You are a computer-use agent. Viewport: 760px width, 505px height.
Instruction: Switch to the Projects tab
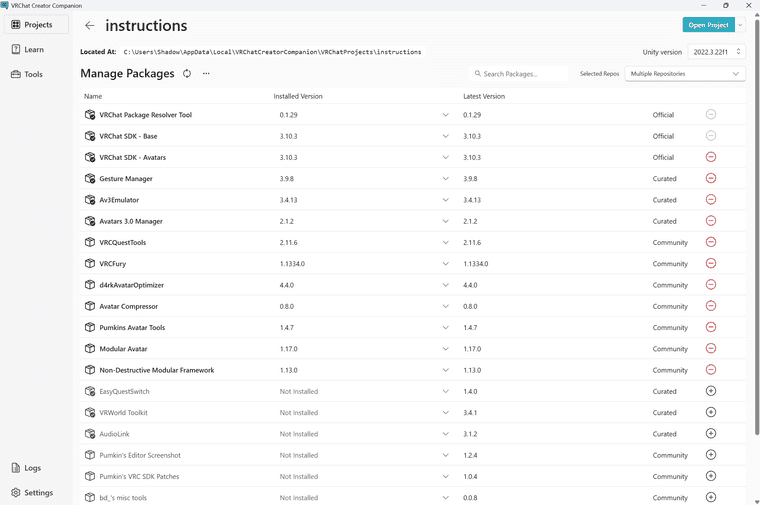coord(36,25)
